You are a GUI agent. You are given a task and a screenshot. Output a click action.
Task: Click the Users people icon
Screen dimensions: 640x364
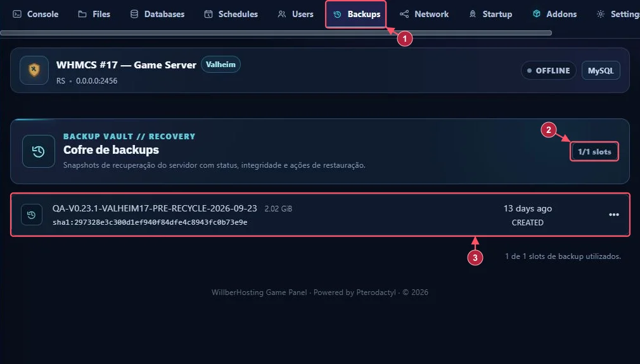pyautogui.click(x=281, y=15)
